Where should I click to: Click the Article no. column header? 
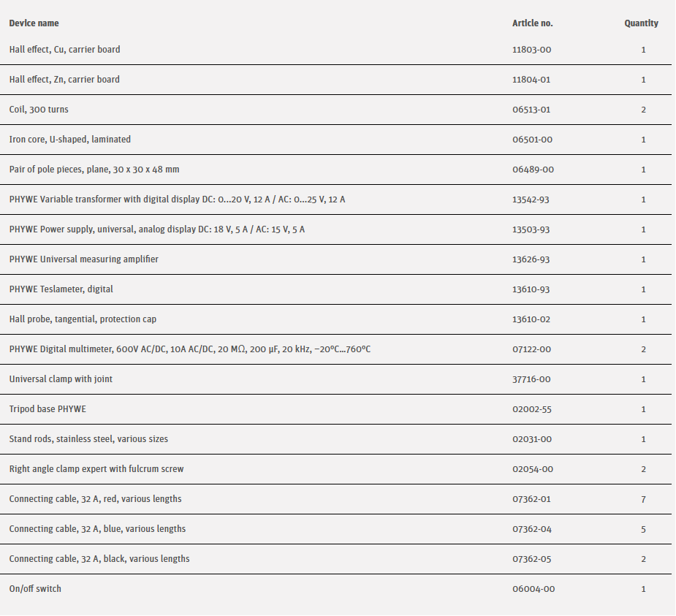pos(532,23)
